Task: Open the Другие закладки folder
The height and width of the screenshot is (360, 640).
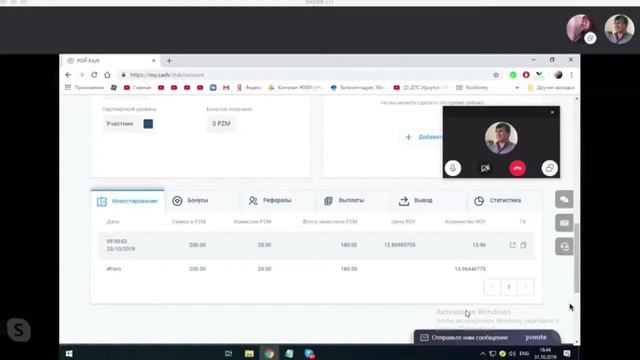Action: [551, 87]
